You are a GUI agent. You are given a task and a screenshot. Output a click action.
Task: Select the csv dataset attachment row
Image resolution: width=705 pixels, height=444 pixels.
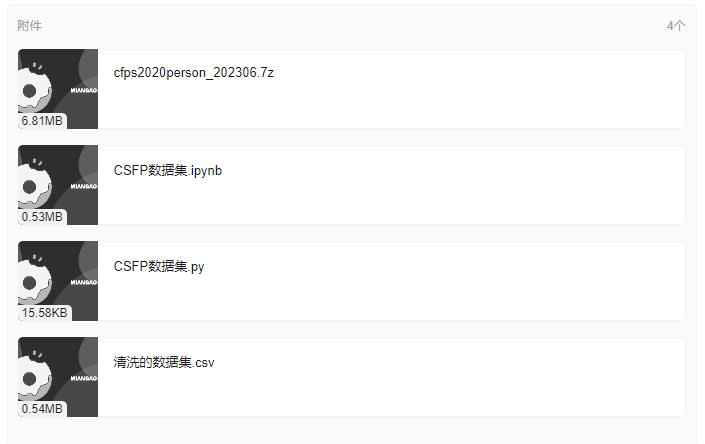[352, 377]
